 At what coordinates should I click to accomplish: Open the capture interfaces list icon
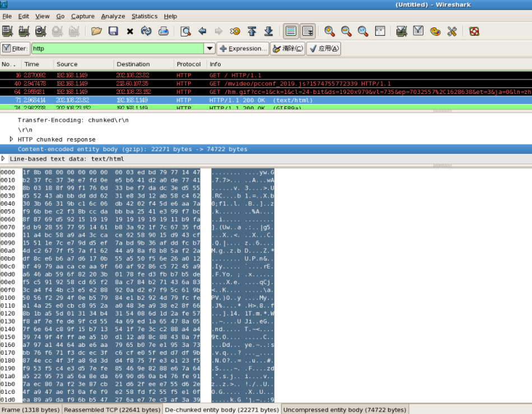(7, 31)
